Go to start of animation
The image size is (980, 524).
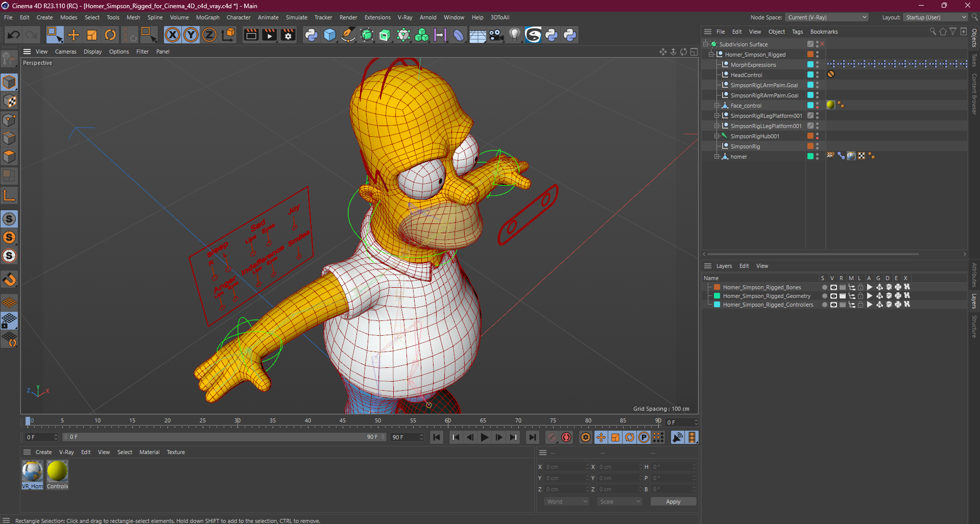point(437,437)
